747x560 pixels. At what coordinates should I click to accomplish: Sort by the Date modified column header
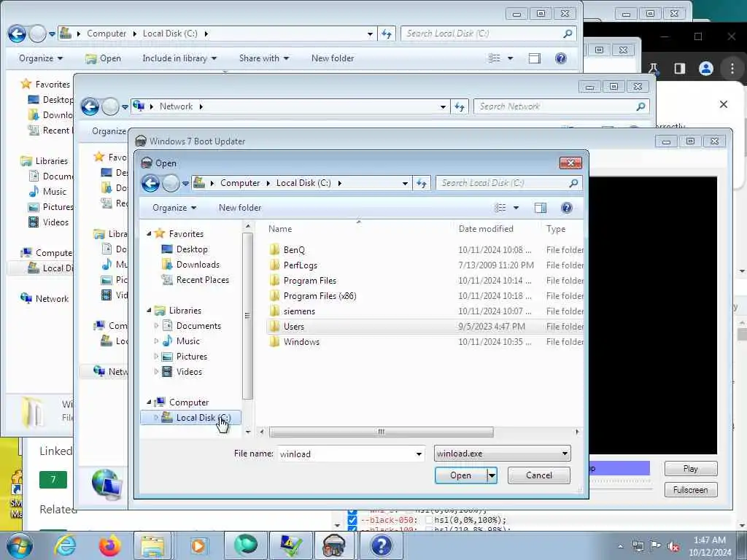point(486,229)
